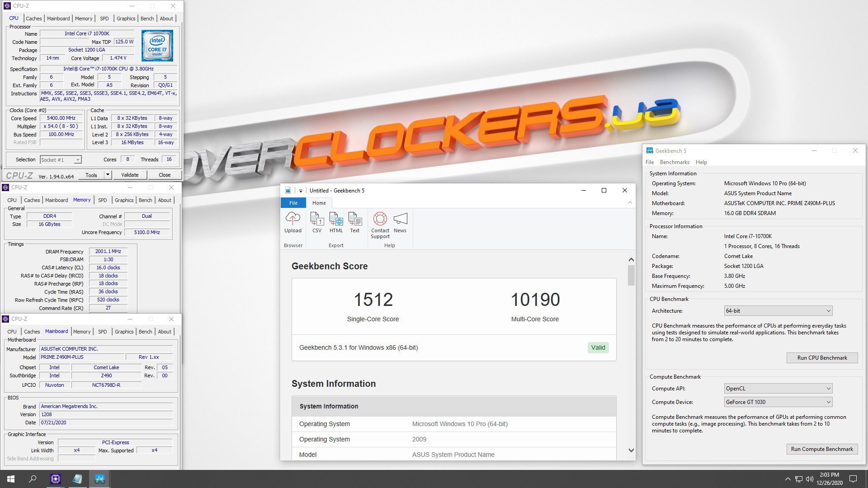Switch to Caches tab in top CPU-Z window
Viewport: 868px width, 488px height.
(33, 19)
